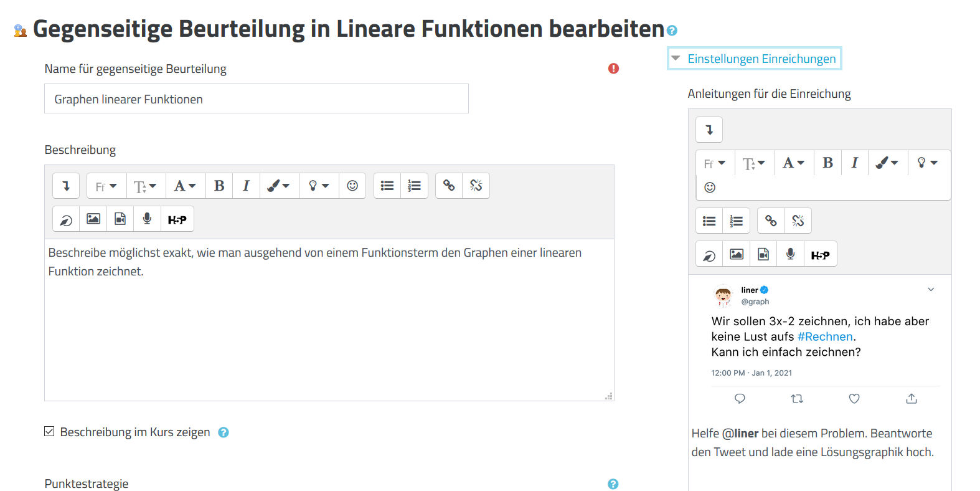
Task: Toggle italic in the Anleitungen editor
Action: coord(855,163)
